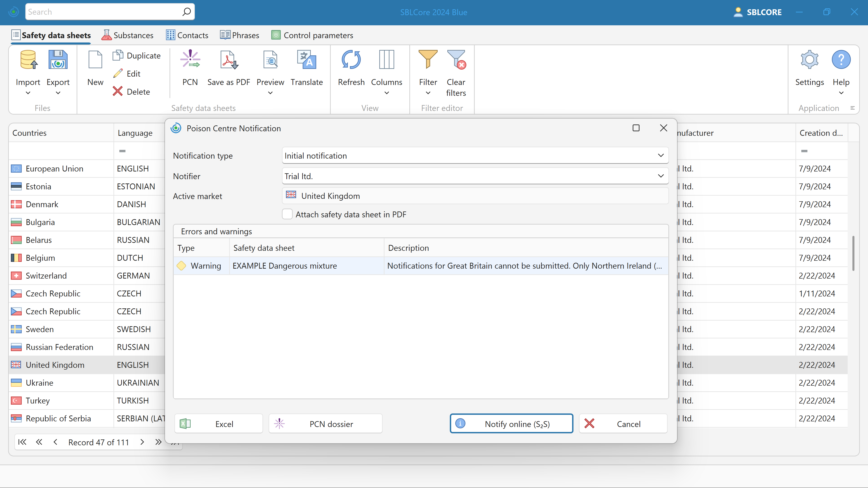Enable Attach safety data sheet in PDF
The width and height of the screenshot is (868, 488).
tap(288, 214)
